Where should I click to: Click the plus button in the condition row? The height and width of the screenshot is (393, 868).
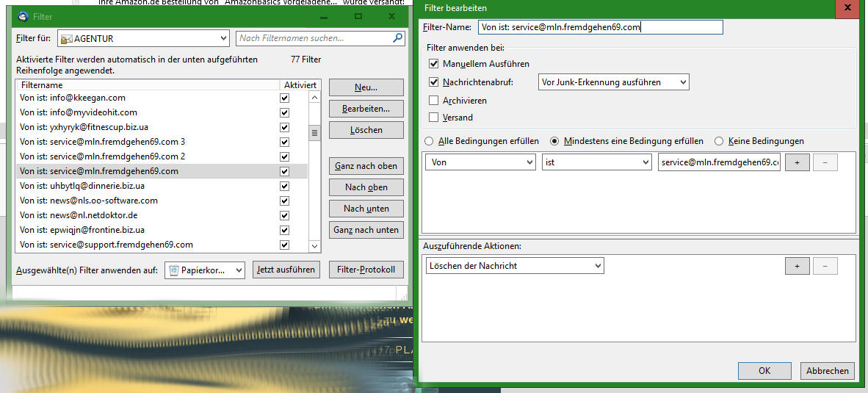point(797,162)
